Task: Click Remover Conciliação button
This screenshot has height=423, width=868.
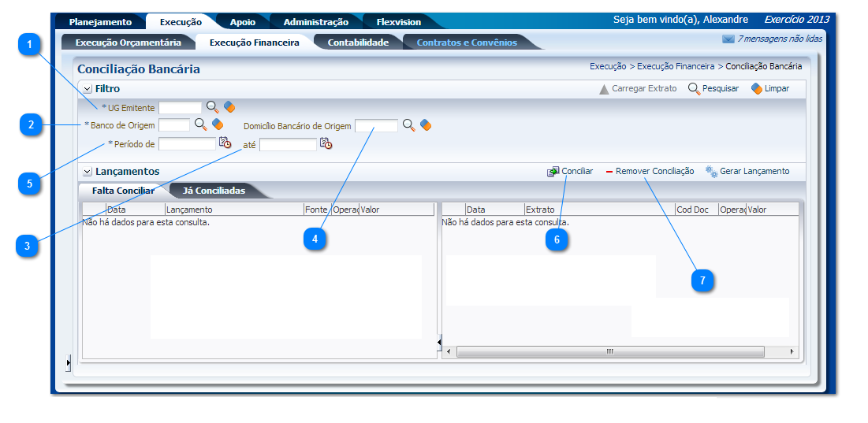Action: click(649, 171)
